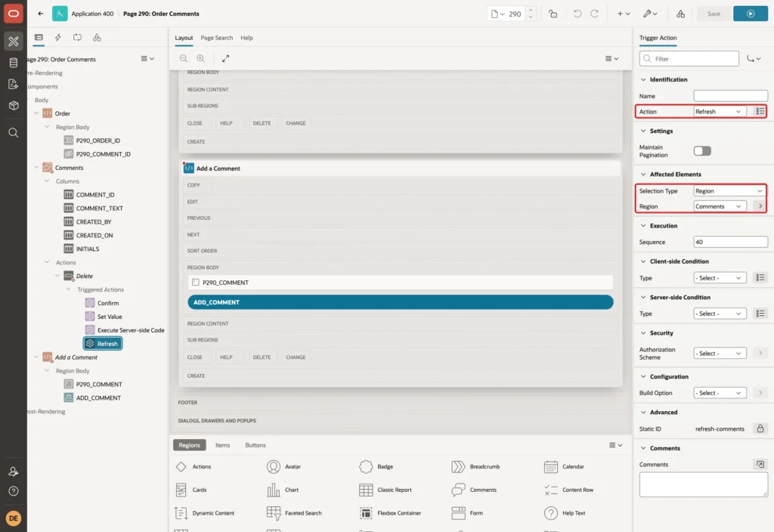Viewport: 774px width, 532px height.
Task: Open the Build Option dropdown
Action: pyautogui.click(x=720, y=393)
